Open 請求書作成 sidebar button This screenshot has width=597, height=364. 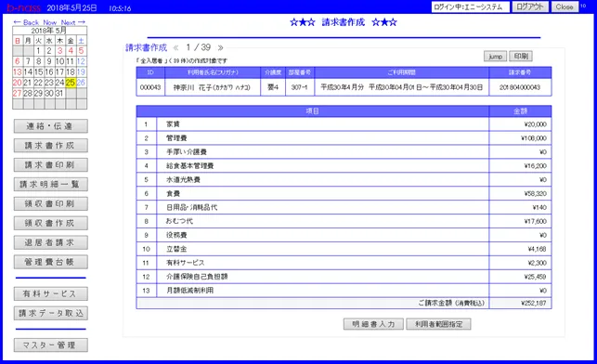(51, 146)
